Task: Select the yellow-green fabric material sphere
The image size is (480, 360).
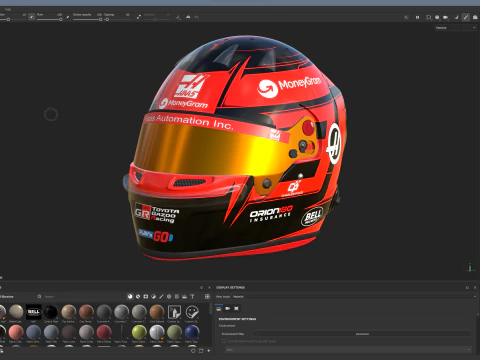Action: point(139,332)
